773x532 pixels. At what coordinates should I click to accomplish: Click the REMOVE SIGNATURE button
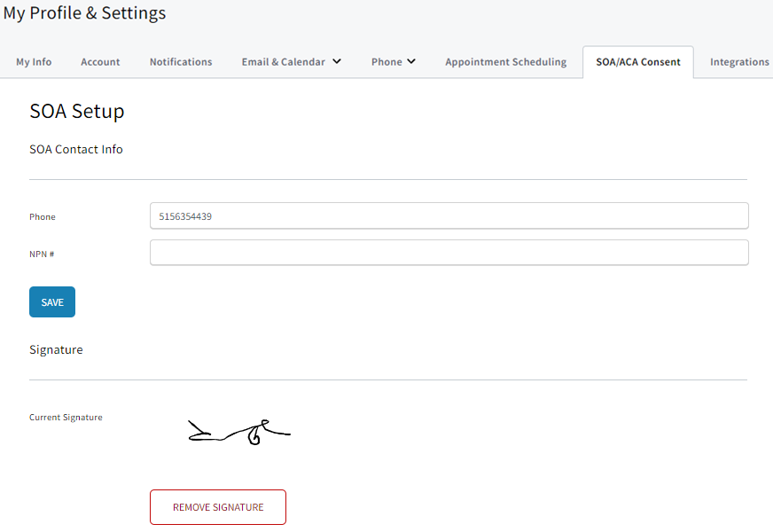coord(217,506)
